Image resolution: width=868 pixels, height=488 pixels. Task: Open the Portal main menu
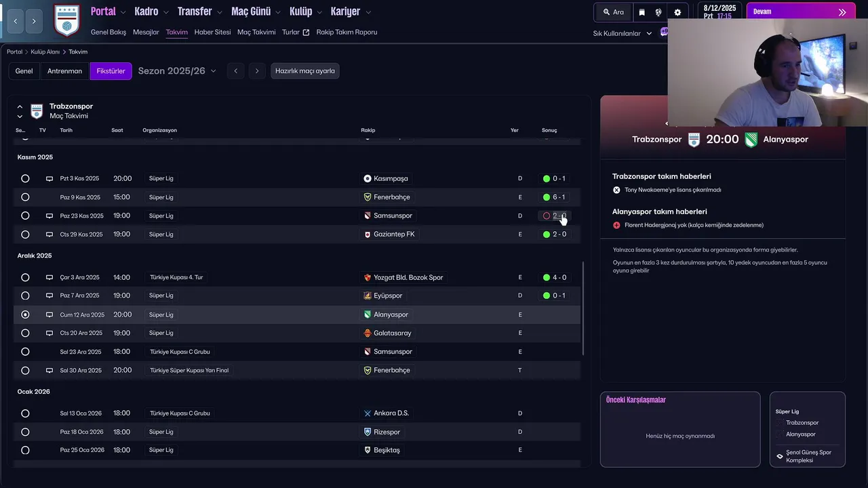[103, 12]
